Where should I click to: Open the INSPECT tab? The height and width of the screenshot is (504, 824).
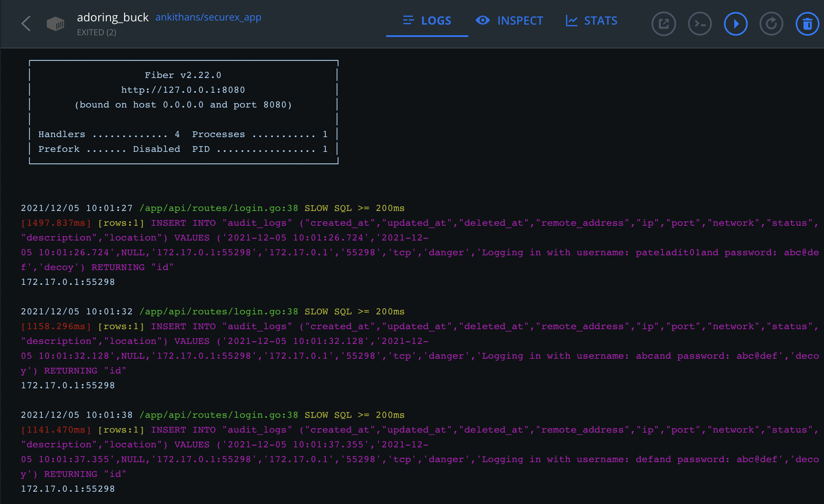click(x=509, y=21)
